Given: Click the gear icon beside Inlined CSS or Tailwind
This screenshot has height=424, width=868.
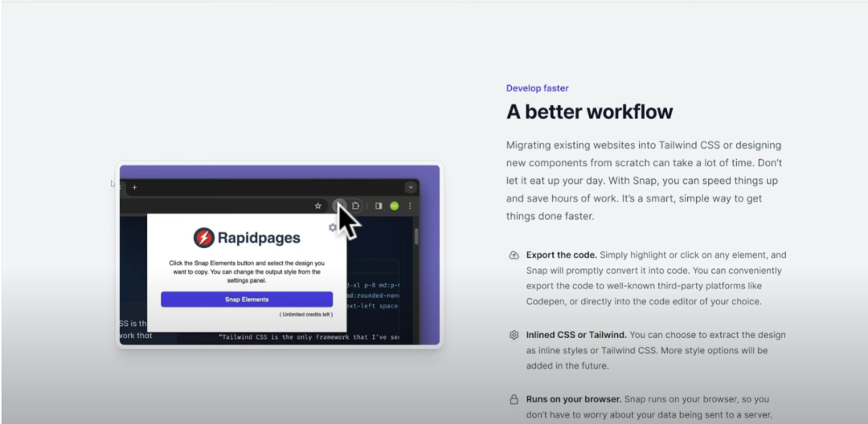Looking at the screenshot, I should (x=514, y=335).
